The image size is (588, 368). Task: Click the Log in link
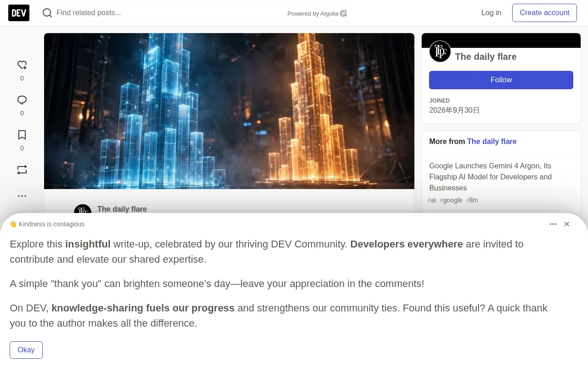(x=491, y=13)
